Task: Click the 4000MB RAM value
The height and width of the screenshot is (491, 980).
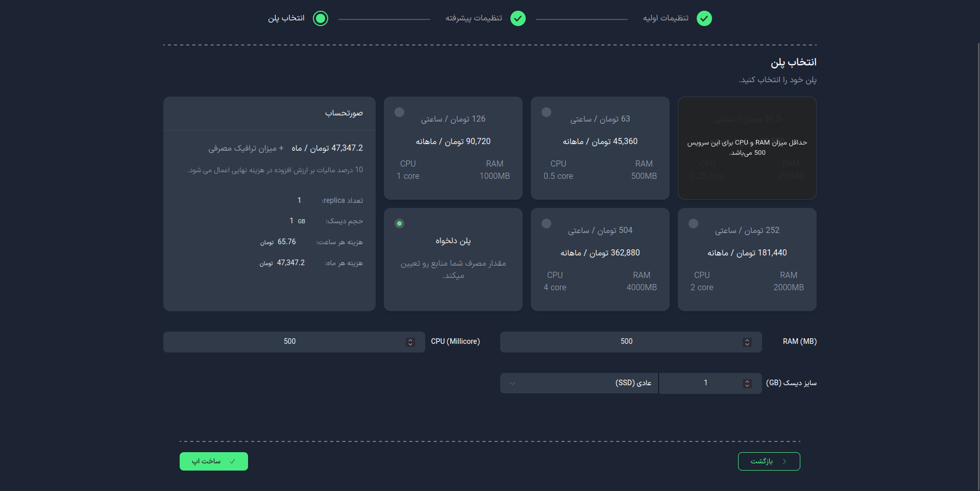Action: 642,288
